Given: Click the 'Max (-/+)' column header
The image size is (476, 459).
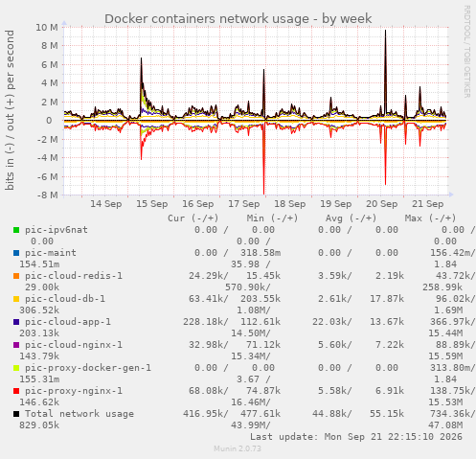Looking at the screenshot, I should pyautogui.click(x=430, y=218).
